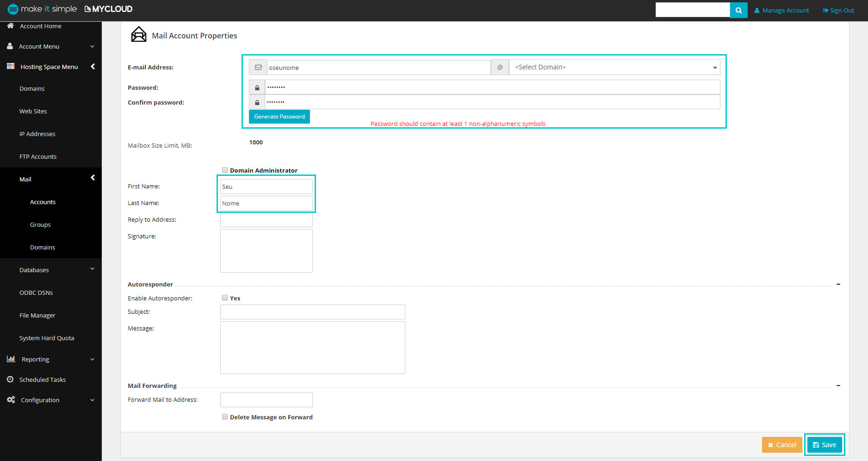
Task: Click the Sign Out link
Action: (838, 10)
